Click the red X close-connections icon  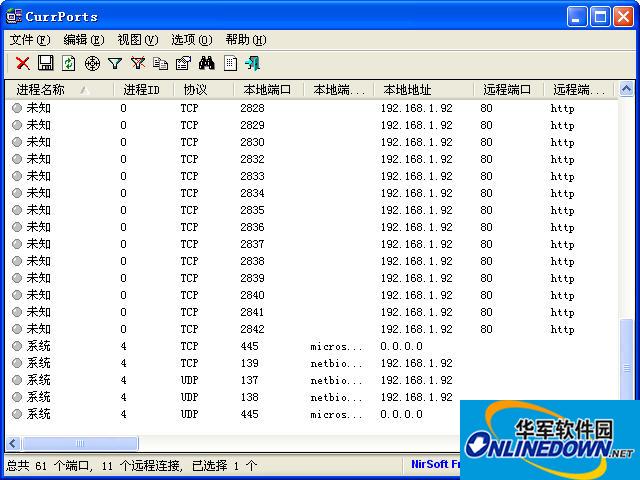point(22,63)
